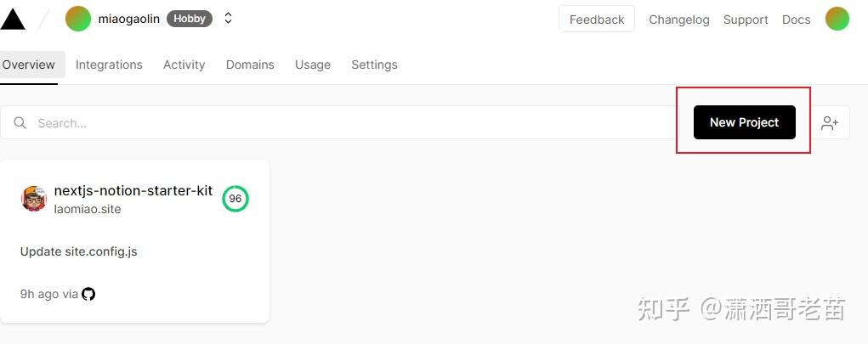This screenshot has height=344, width=868.
Task: Visit the Support link
Action: pos(746,20)
